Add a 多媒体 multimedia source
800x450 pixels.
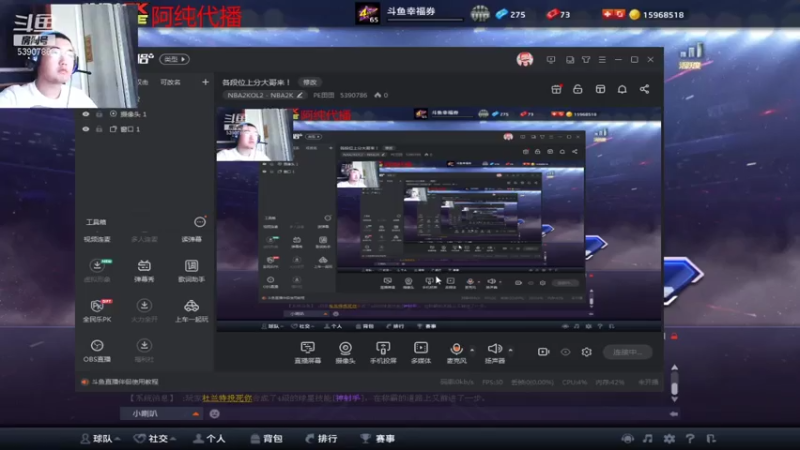click(x=421, y=352)
